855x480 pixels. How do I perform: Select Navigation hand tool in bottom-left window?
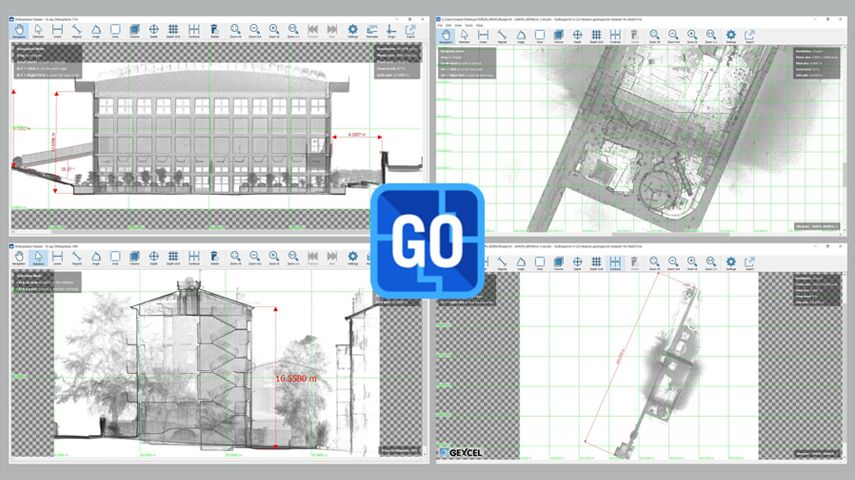click(x=20, y=258)
